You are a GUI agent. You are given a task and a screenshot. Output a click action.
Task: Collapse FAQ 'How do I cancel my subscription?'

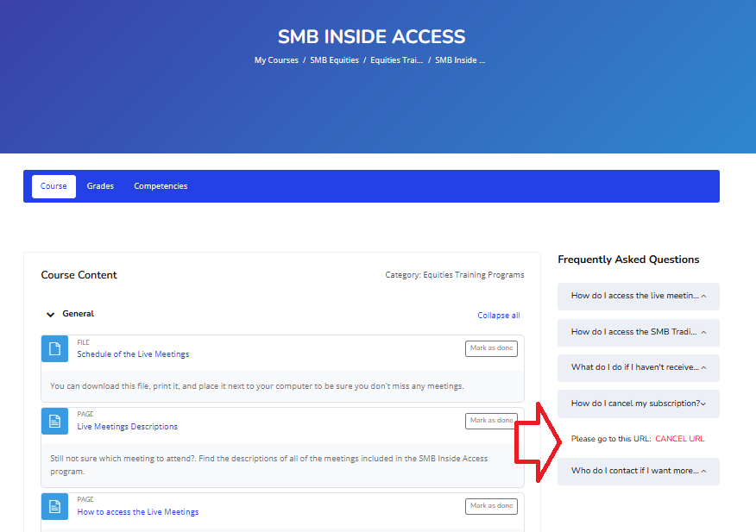pos(639,404)
